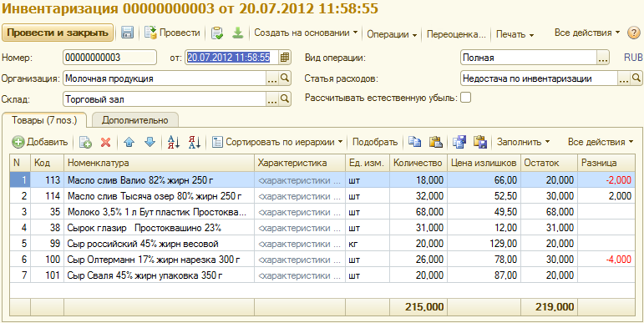Click the Провести post document button
Image resolution: width=644 pixels, height=323 pixels.
coord(173,33)
